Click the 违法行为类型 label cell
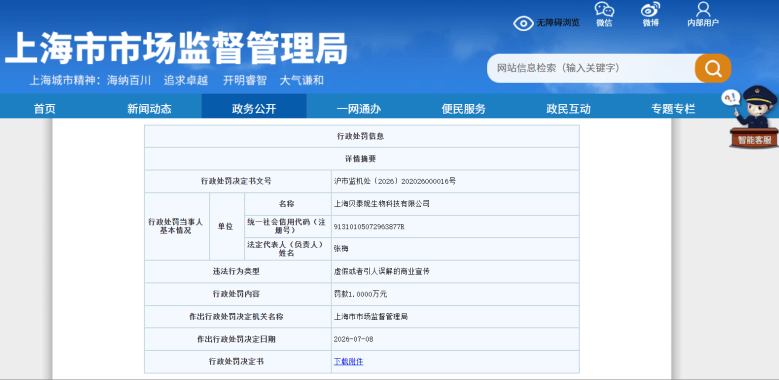The image size is (779, 380). pos(238,272)
